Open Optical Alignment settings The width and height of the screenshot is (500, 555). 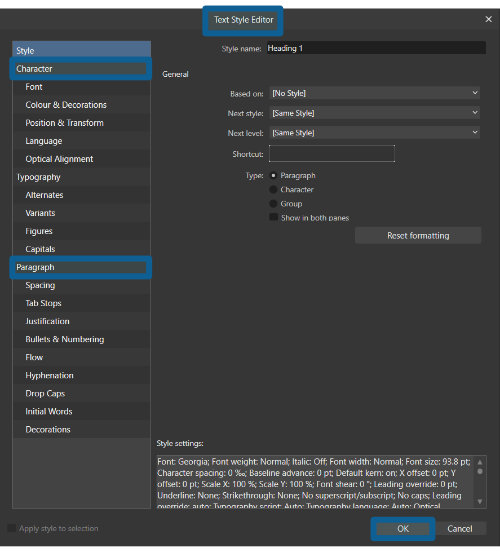pos(81,159)
